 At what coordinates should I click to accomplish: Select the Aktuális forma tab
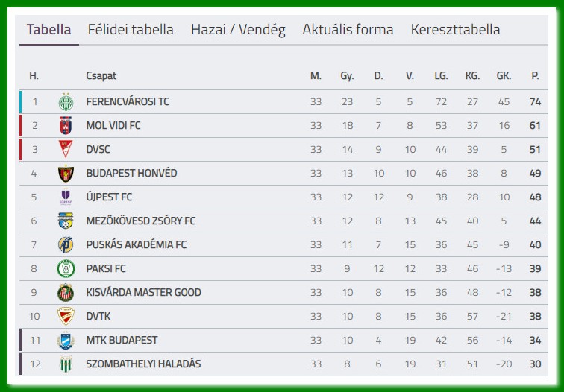(x=348, y=30)
